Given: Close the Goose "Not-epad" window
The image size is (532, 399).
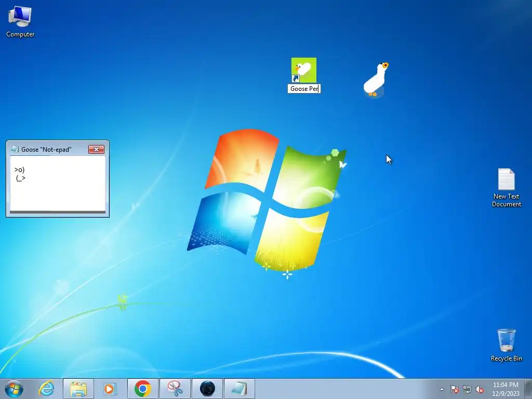Looking at the screenshot, I should 96,149.
